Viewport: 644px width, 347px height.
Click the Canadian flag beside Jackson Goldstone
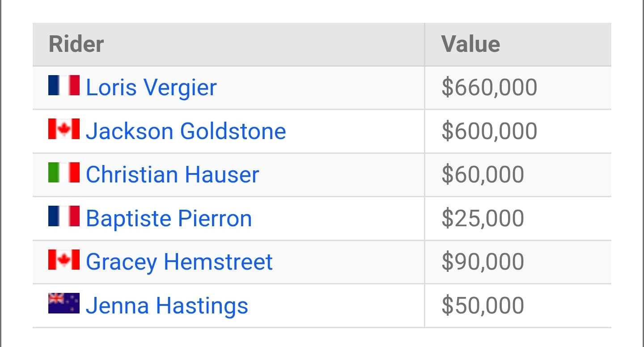click(x=64, y=129)
